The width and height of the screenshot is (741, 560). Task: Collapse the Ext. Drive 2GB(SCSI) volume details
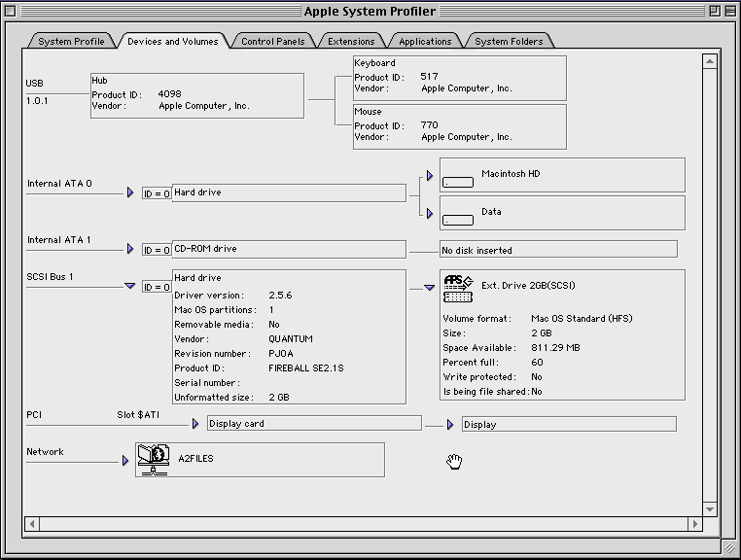[429, 288]
